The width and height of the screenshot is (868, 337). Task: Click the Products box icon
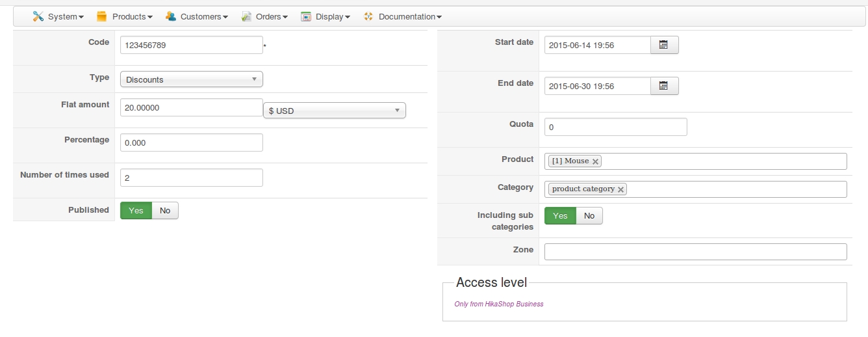point(101,16)
